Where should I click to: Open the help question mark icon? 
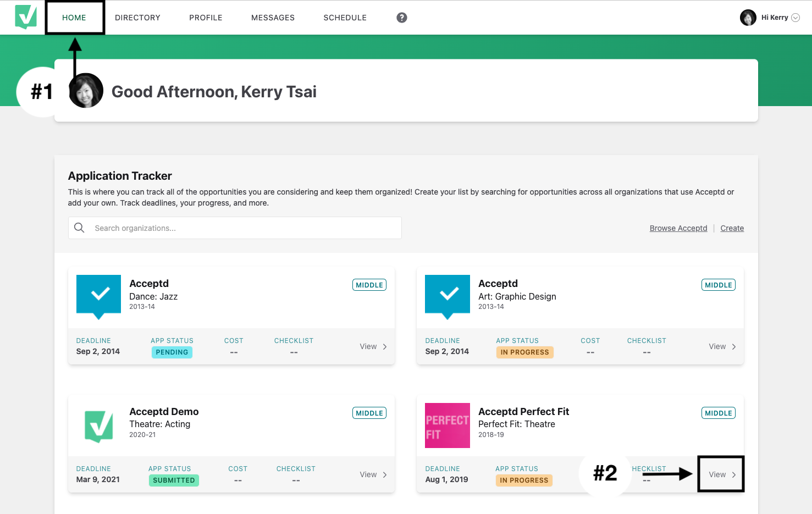point(402,18)
